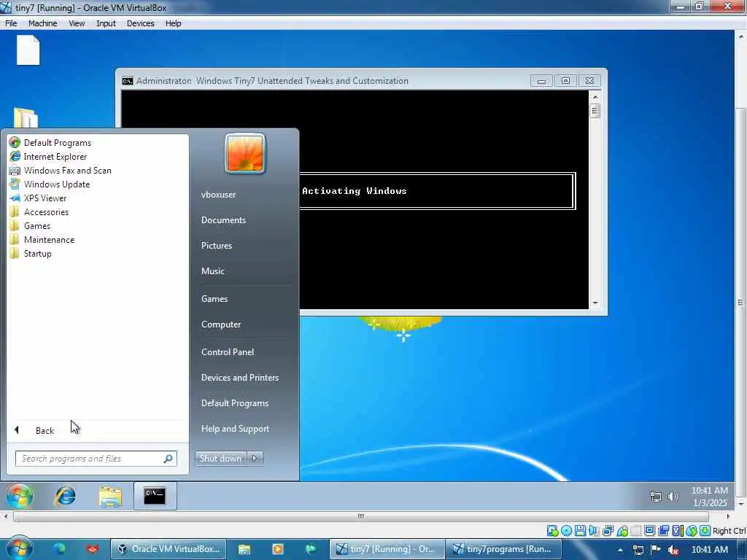The width and height of the screenshot is (747, 560).
Task: Open Devices and Printers
Action: (239, 378)
